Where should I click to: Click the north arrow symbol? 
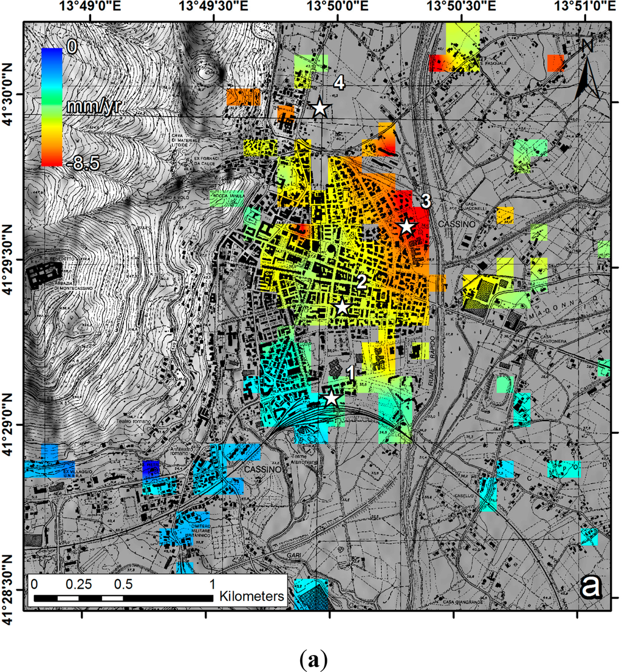pos(587,69)
